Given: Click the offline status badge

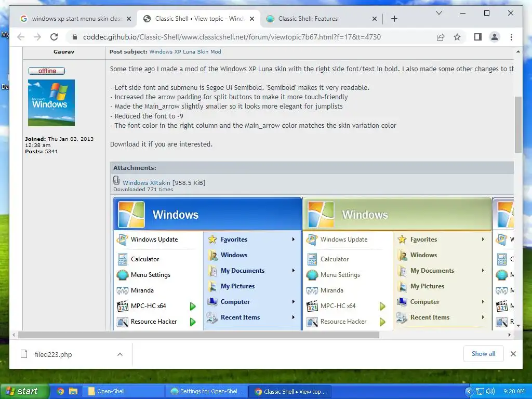Looking at the screenshot, I should coord(47,71).
